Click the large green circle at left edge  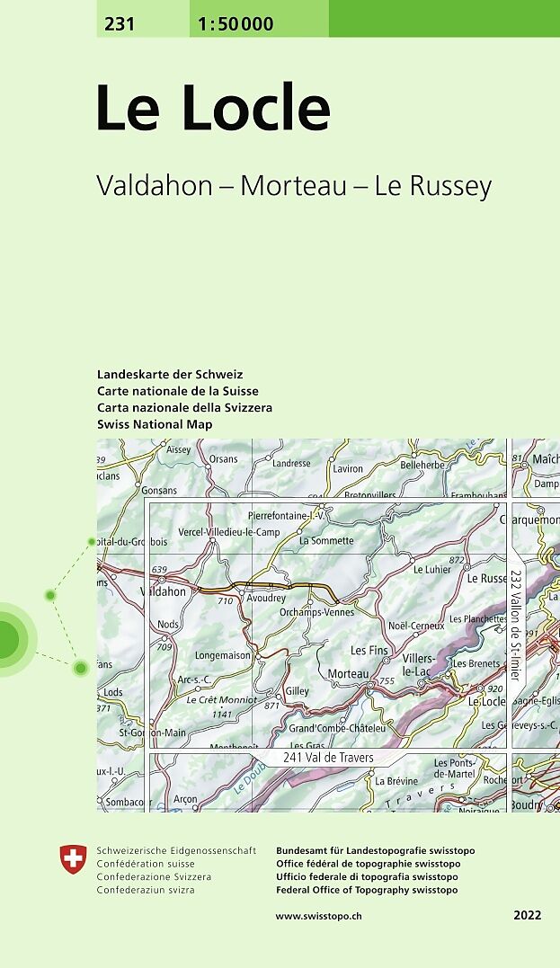tap(7, 638)
